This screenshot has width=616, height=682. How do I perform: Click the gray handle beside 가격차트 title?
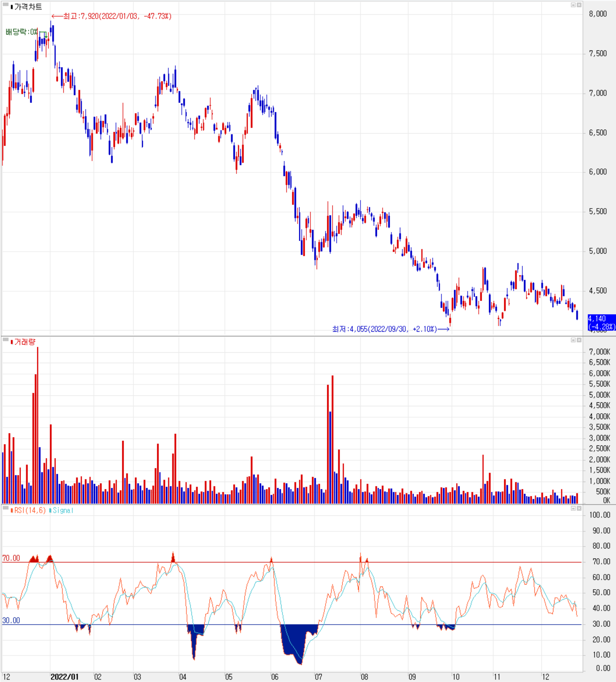[5, 5]
